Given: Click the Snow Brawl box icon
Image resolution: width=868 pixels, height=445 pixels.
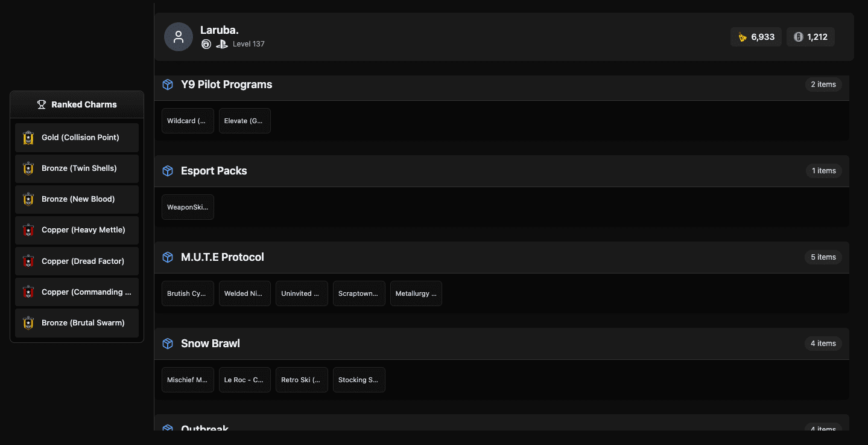Looking at the screenshot, I should [168, 344].
